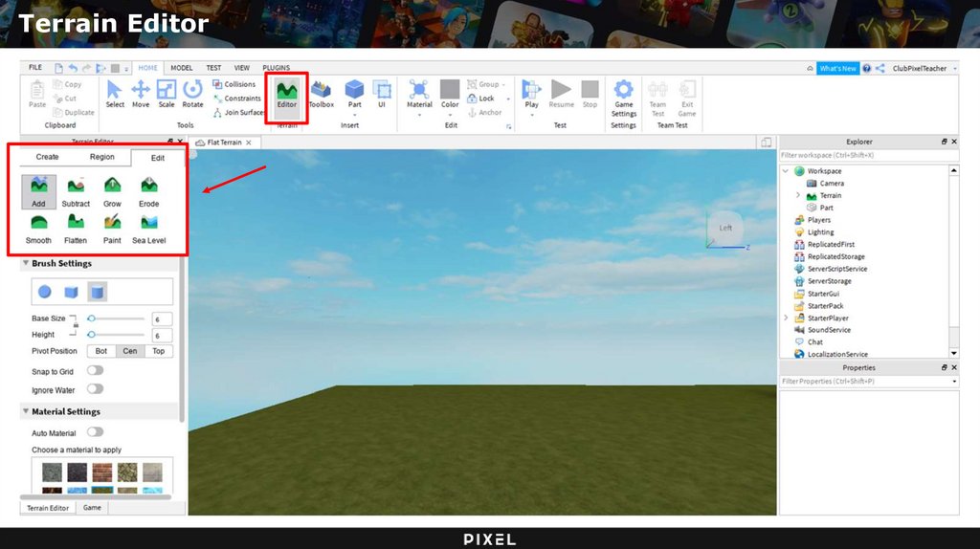
Task: Activate the Rotate tool
Action: click(x=192, y=95)
